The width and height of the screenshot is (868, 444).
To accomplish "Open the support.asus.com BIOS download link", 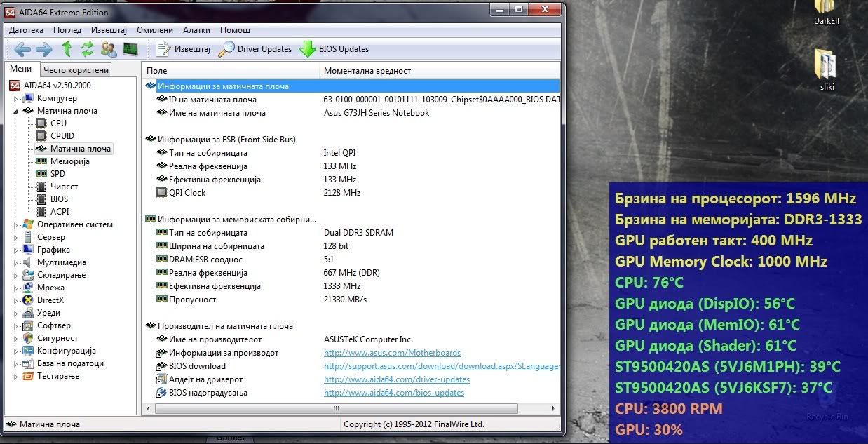I will click(x=442, y=366).
